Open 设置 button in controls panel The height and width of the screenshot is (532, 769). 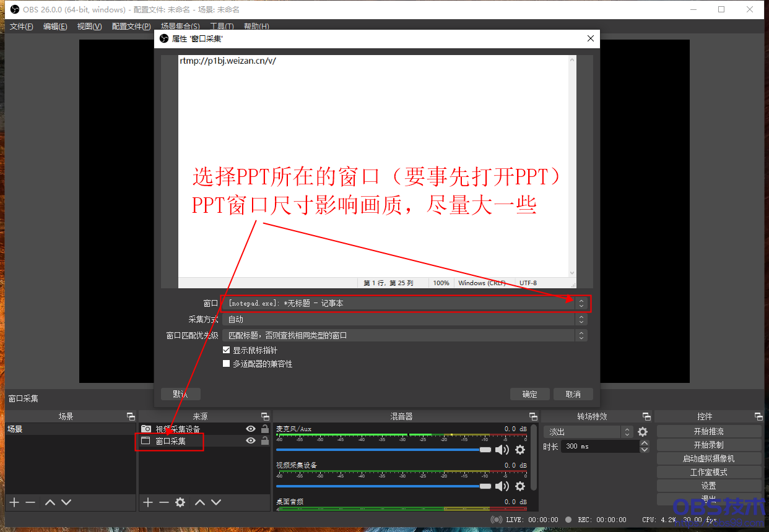point(709,486)
